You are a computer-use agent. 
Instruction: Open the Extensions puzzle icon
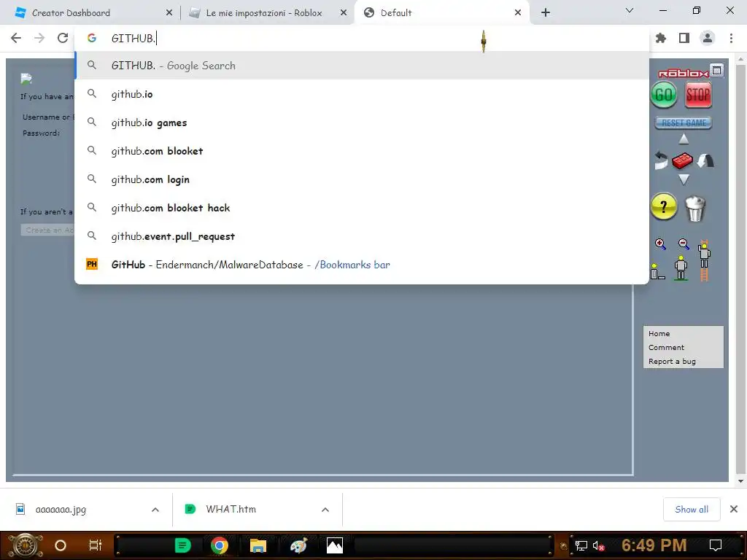coord(661,38)
